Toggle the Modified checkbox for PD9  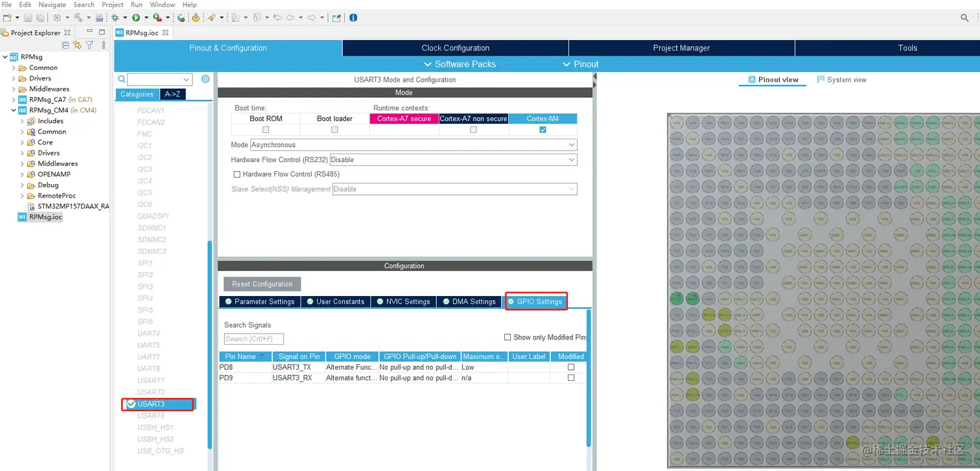click(571, 378)
